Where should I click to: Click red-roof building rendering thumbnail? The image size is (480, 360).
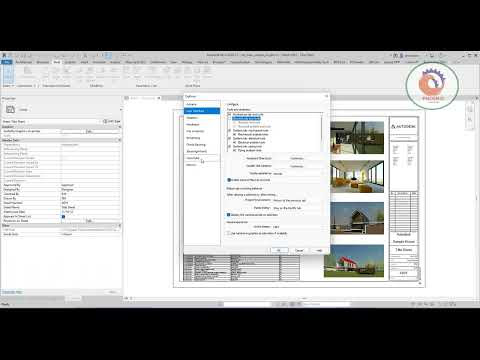click(x=354, y=261)
